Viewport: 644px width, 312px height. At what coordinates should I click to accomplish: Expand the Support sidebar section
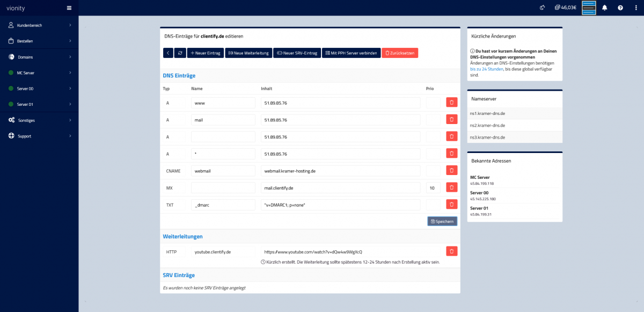(39, 136)
